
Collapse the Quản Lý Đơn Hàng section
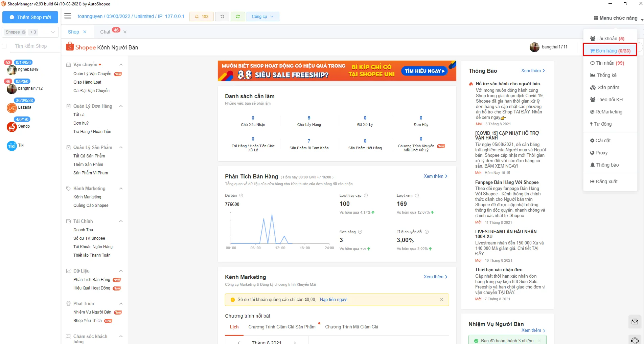point(121,106)
